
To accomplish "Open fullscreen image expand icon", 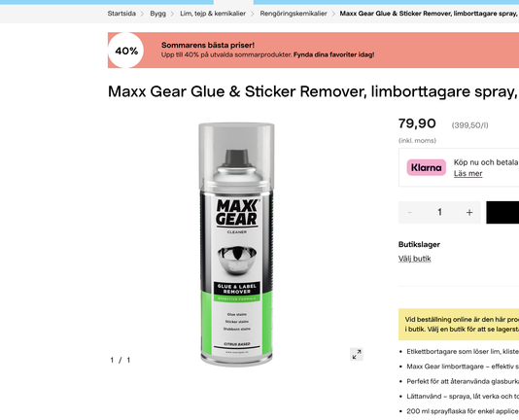I will (x=357, y=355).
